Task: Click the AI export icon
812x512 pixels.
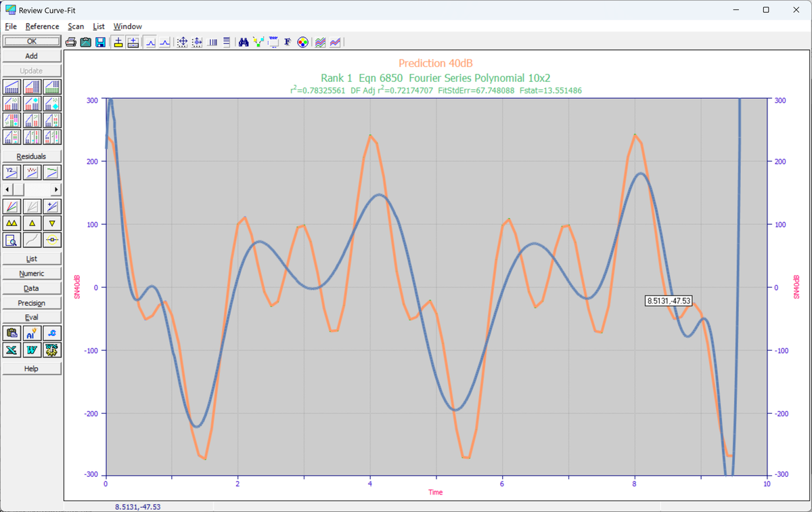Action: (x=32, y=333)
